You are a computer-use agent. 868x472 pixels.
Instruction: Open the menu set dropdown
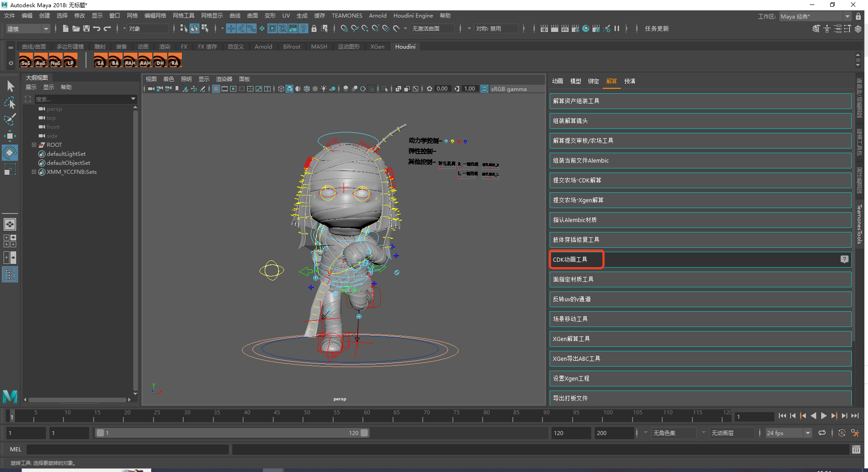tap(28, 29)
